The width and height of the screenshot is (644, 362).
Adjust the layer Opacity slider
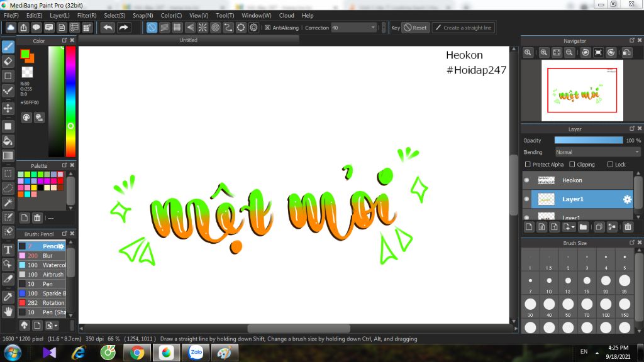(x=589, y=140)
